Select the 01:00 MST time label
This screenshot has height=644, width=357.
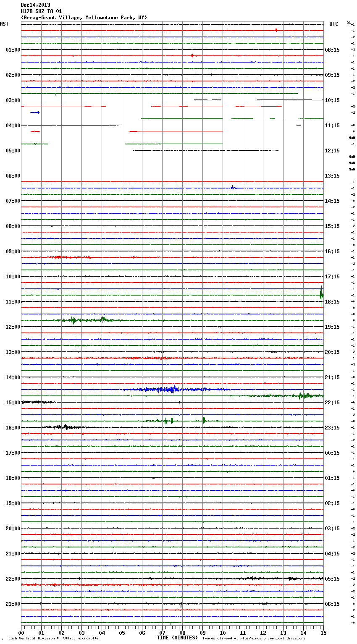13,50
